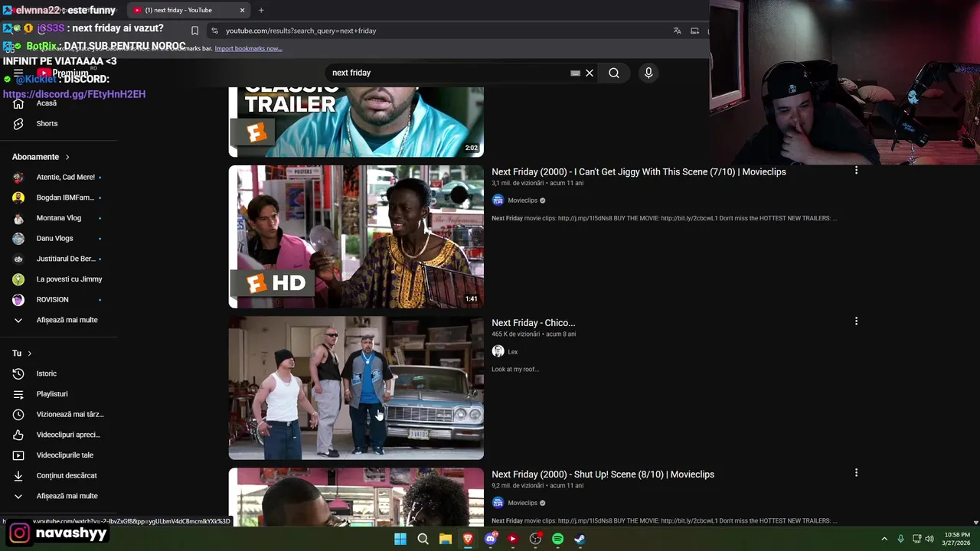
Task: Open the 'Montana Vlog' subscription
Action: coord(59,218)
